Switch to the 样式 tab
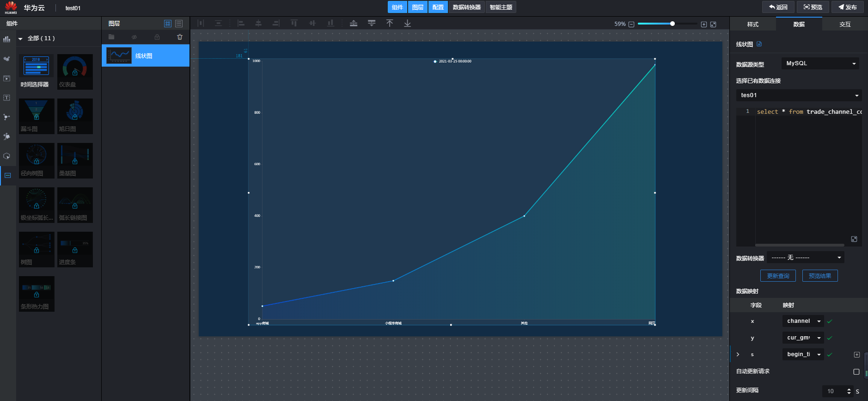The image size is (868, 401). pos(753,24)
